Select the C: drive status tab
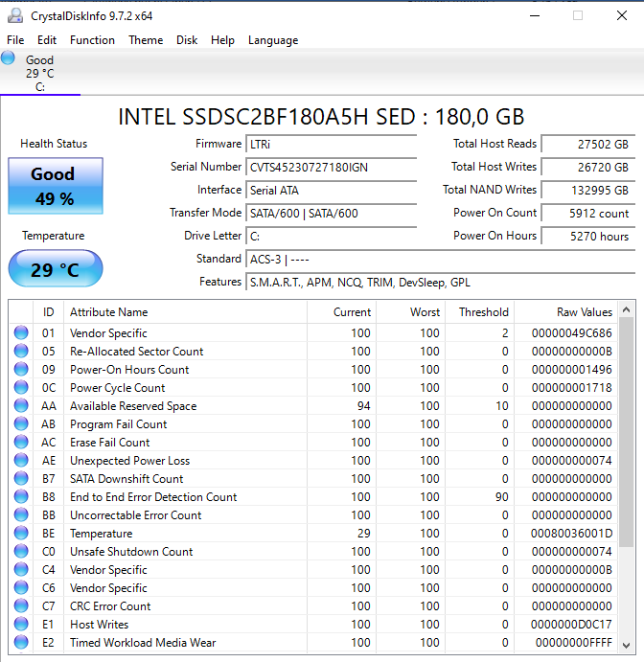 40,73
